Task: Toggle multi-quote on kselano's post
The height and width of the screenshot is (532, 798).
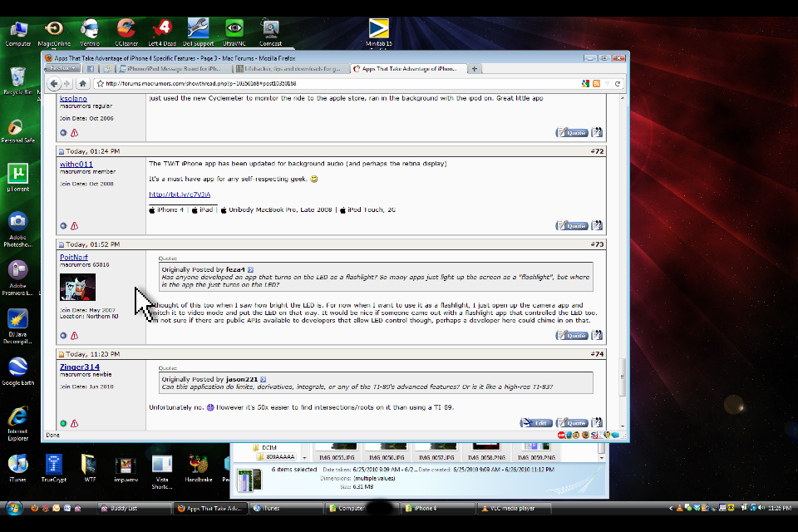Action: point(597,132)
